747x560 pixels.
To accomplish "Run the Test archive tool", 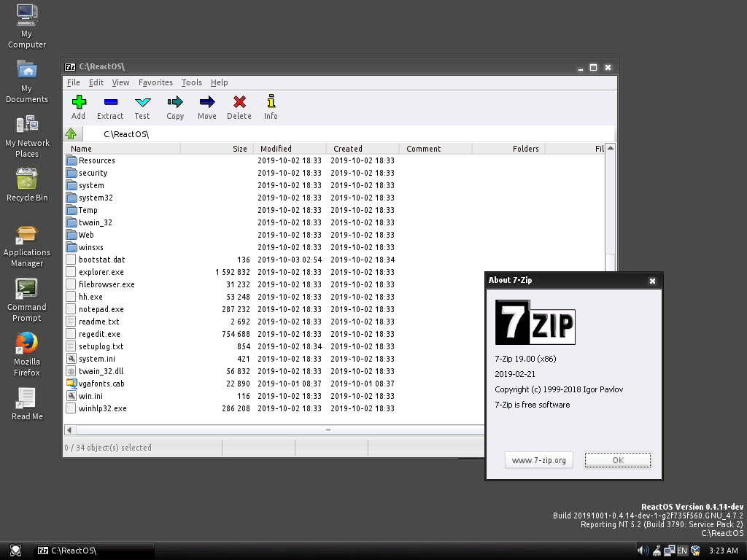I will (142, 102).
